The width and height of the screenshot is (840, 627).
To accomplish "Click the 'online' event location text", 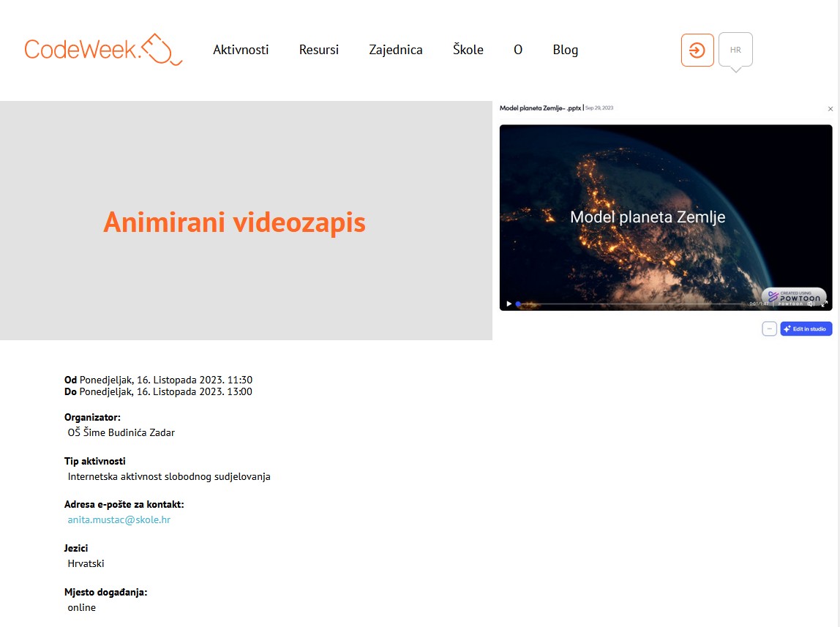I will pos(81,607).
